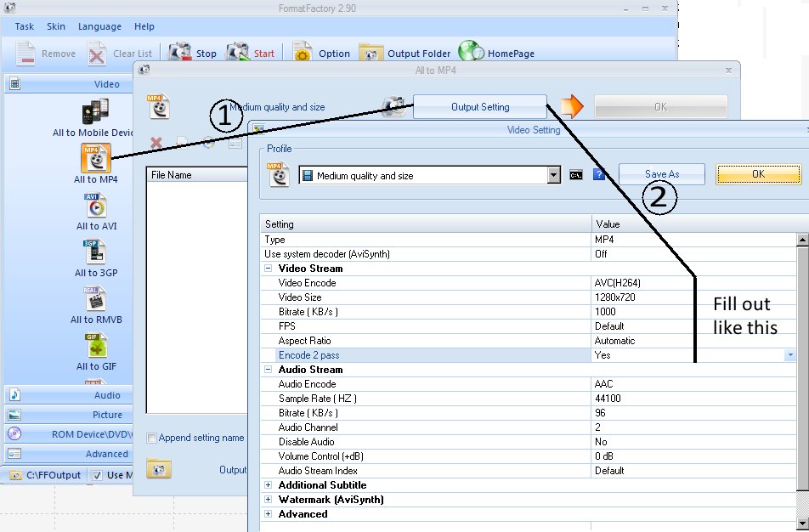Choose the All to 3GP icon
The width and height of the screenshot is (809, 532).
(x=96, y=252)
